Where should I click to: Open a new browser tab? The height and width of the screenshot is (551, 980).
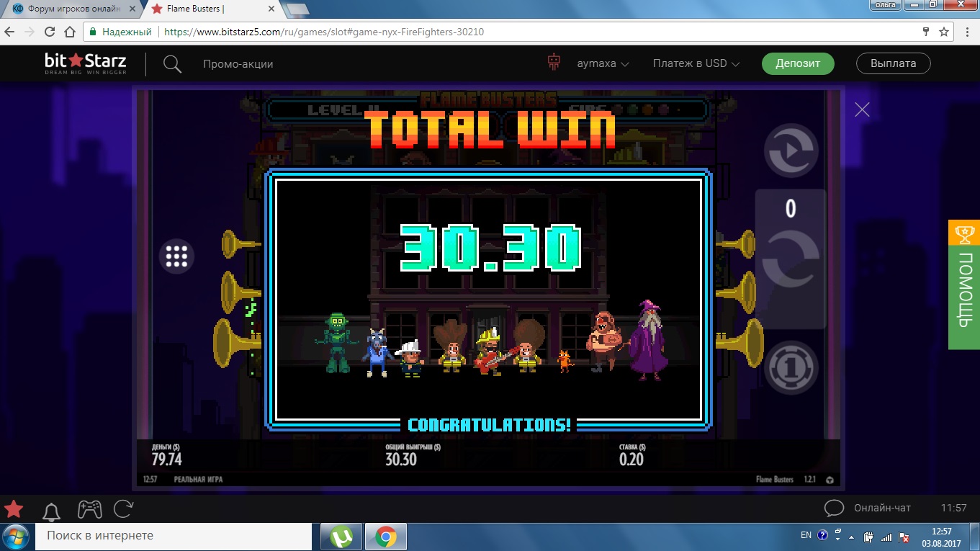[x=297, y=9]
